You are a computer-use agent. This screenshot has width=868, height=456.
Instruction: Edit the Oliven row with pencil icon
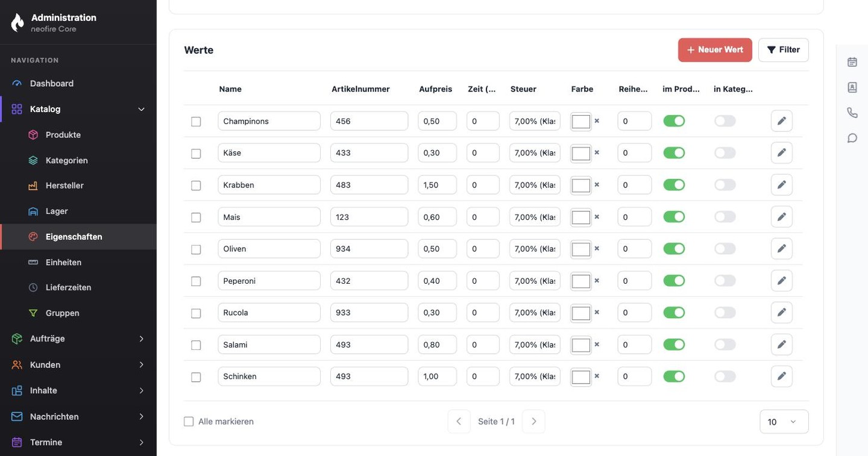(x=782, y=249)
